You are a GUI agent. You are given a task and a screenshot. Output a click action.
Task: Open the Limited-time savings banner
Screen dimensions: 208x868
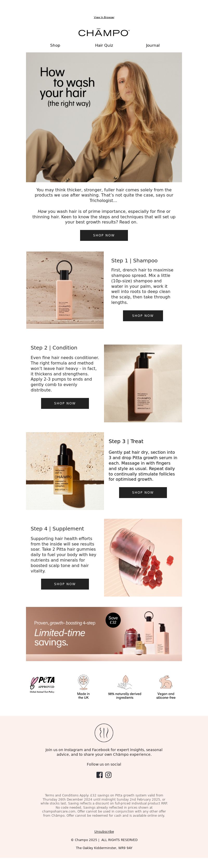(104, 634)
